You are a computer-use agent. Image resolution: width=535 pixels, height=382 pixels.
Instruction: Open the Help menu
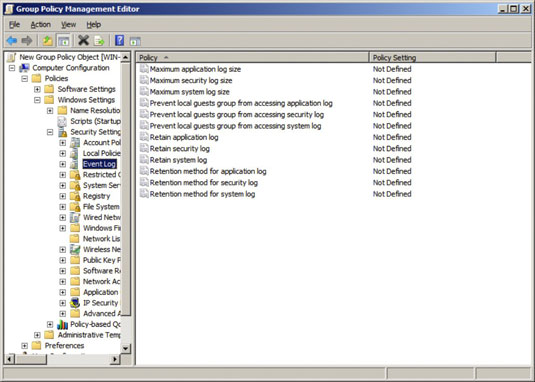[x=93, y=25]
